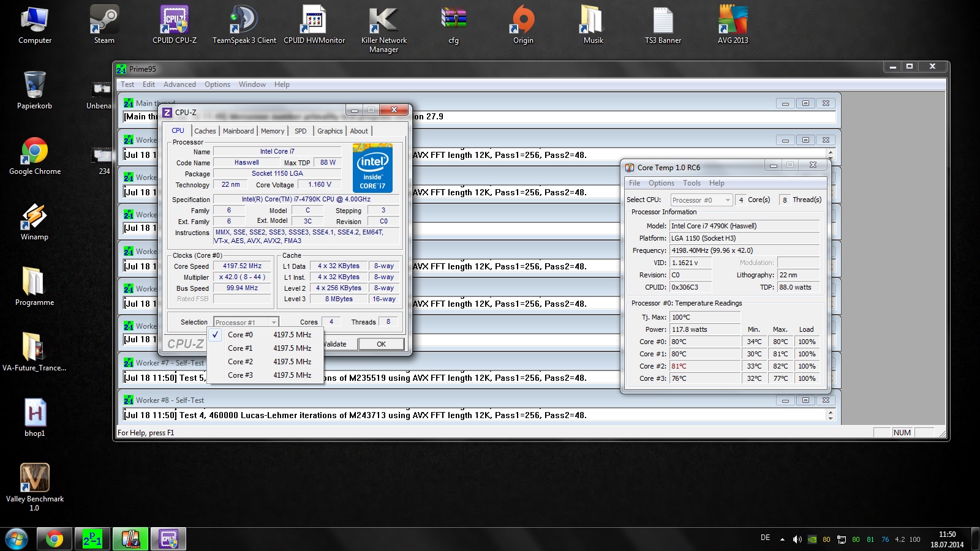Select the TS3 Banner file icon
This screenshot has height=551, width=980.
click(663, 26)
